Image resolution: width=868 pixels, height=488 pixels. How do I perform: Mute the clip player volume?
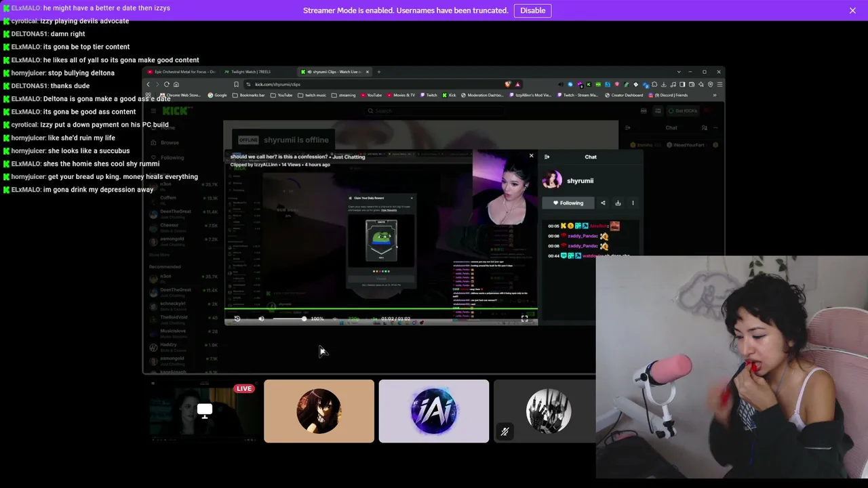(261, 319)
